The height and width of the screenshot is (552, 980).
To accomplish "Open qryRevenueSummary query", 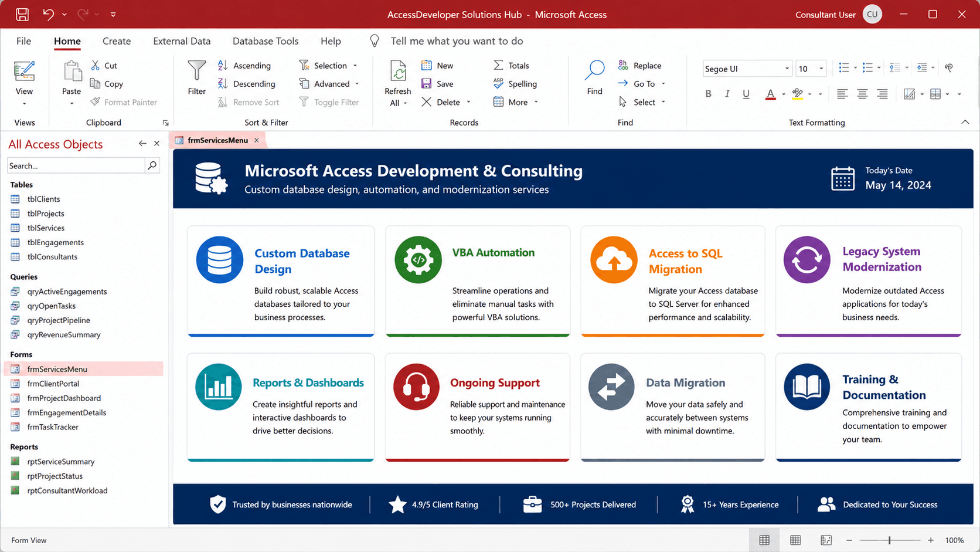I will tap(64, 334).
